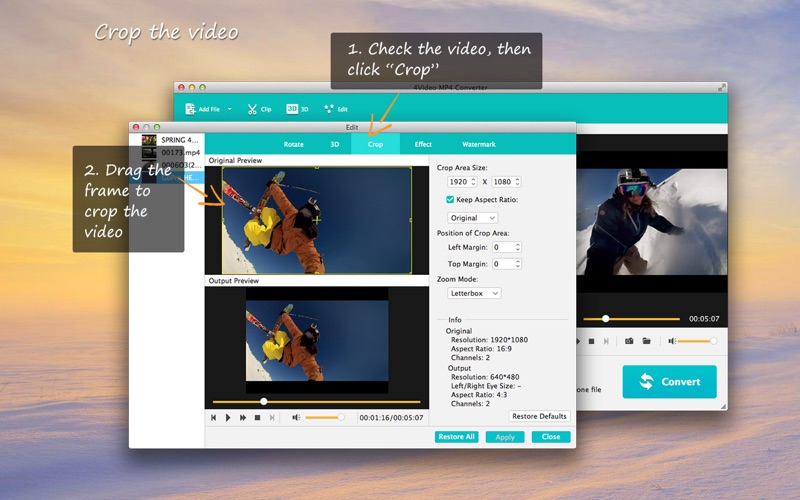Open the 3D tool in main toolbar
The width and height of the screenshot is (800, 500).
(297, 109)
